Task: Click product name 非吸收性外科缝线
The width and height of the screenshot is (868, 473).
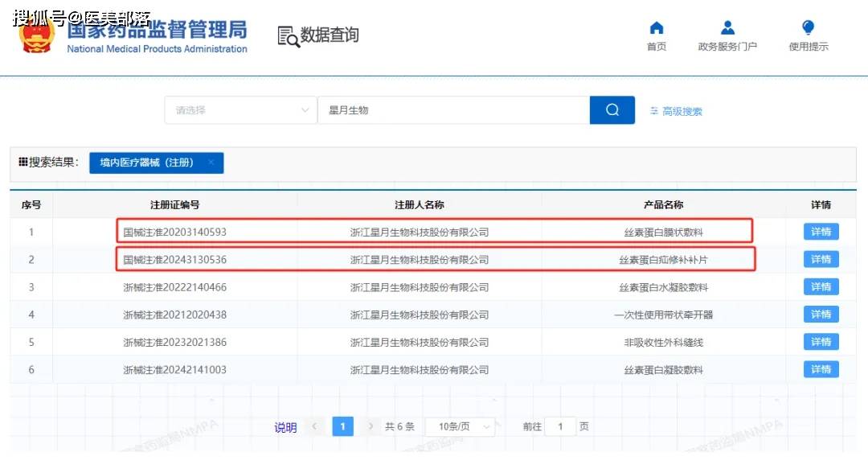Action: pyautogui.click(x=663, y=343)
